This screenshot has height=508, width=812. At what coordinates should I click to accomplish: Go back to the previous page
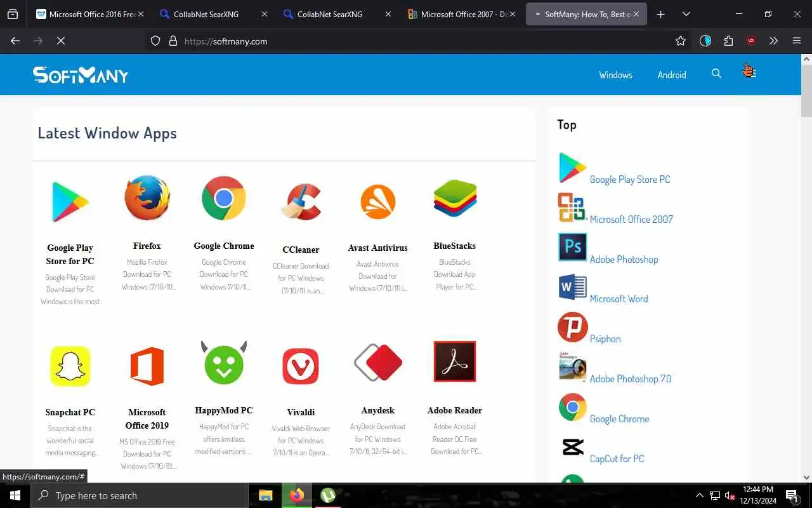pyautogui.click(x=15, y=41)
